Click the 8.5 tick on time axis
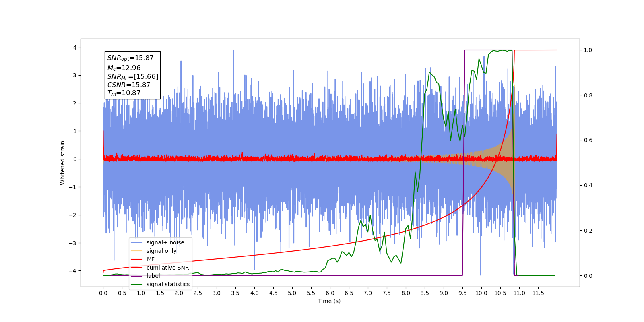The image size is (644, 322). coord(425,293)
